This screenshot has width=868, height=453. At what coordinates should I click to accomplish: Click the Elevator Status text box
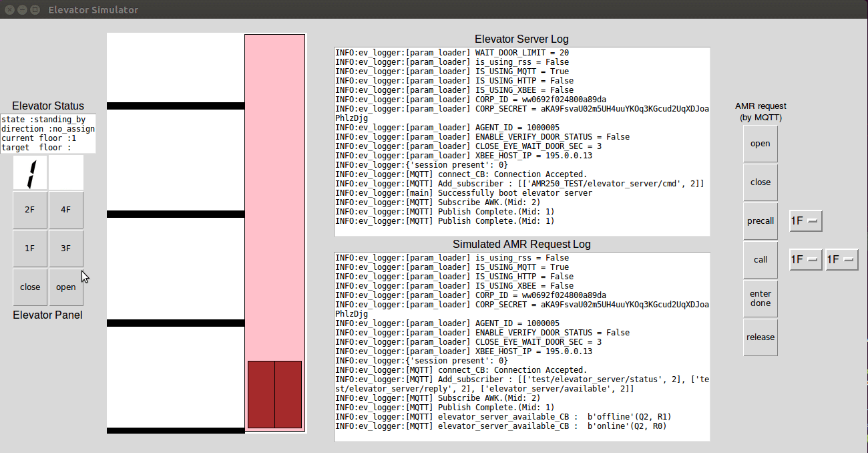coord(48,134)
